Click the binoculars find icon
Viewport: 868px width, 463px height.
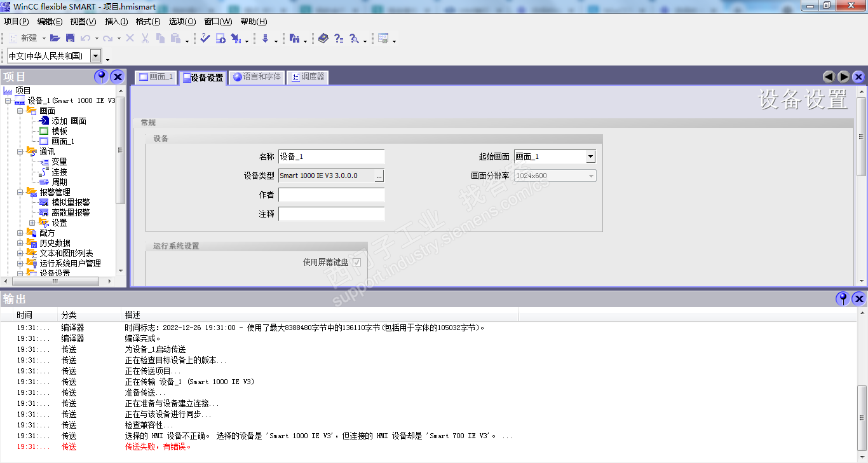294,38
